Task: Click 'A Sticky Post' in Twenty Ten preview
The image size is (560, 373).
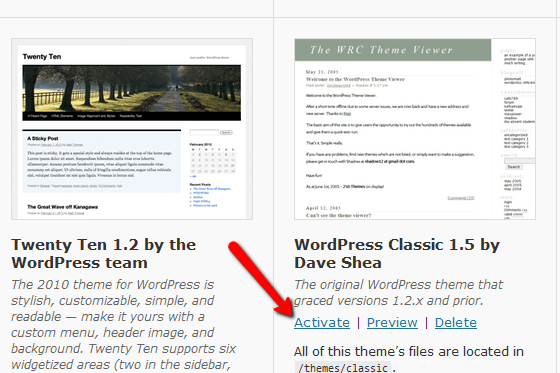Action: [x=43, y=138]
